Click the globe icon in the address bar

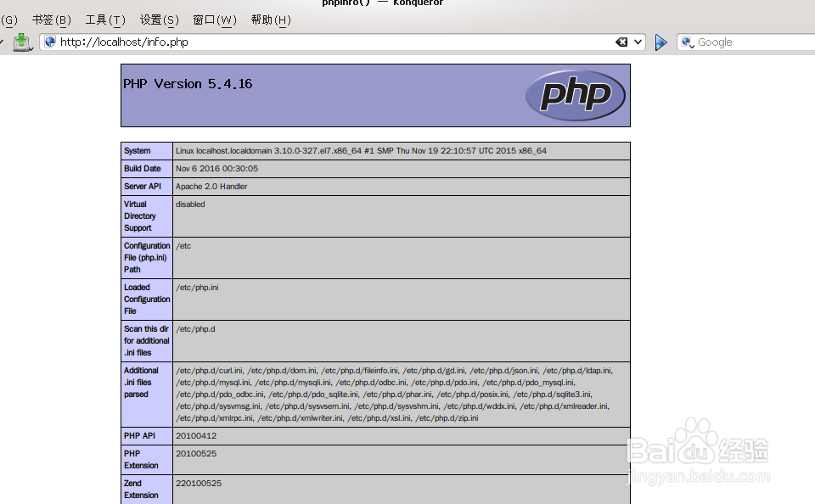coord(50,42)
